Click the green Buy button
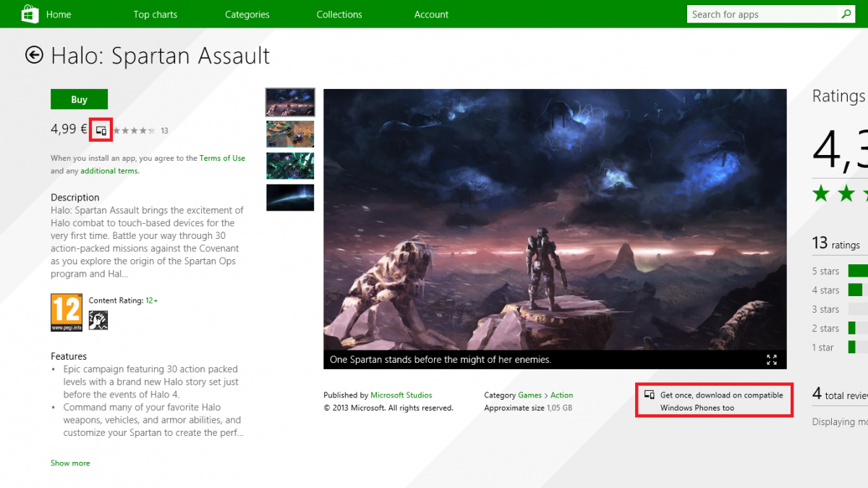The width and height of the screenshot is (868, 488). 79,99
